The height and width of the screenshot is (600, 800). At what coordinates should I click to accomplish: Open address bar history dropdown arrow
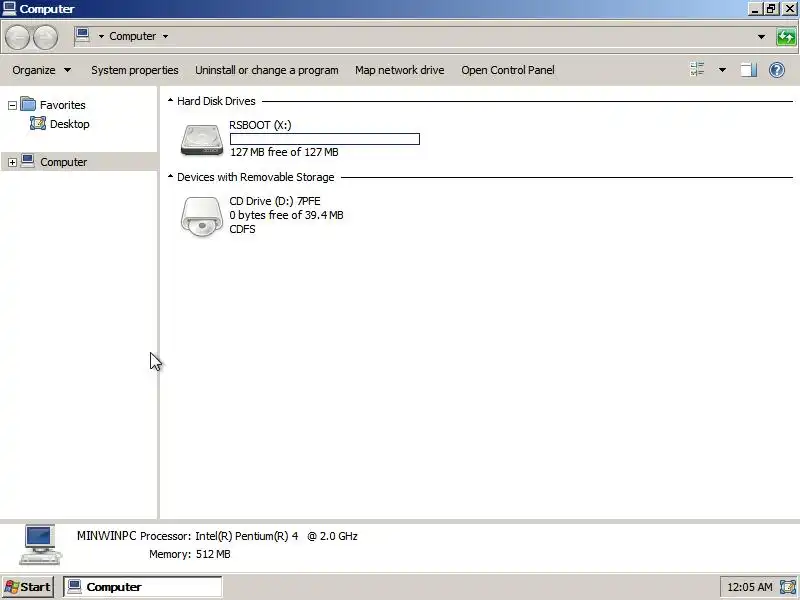pos(761,37)
